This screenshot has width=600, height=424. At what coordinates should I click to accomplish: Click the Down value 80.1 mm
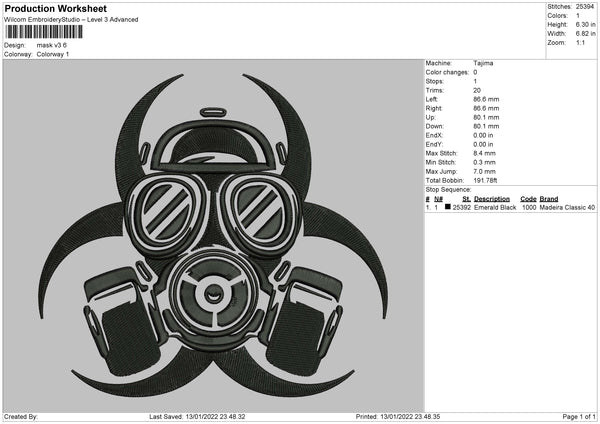pyautogui.click(x=486, y=126)
